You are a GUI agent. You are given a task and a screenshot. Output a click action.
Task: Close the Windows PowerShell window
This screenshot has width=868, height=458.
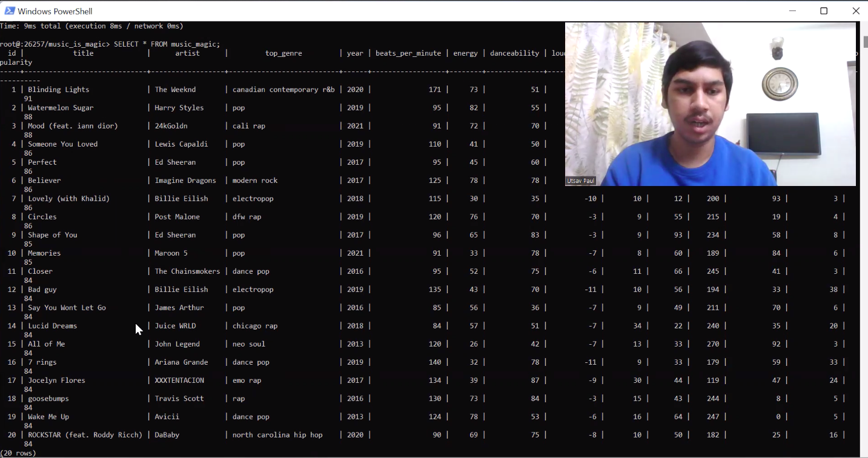coord(855,11)
